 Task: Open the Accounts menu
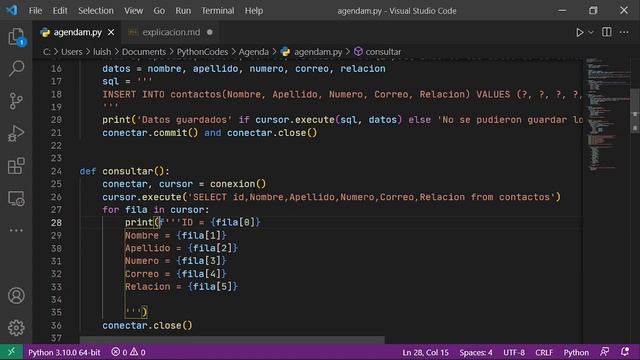16,296
